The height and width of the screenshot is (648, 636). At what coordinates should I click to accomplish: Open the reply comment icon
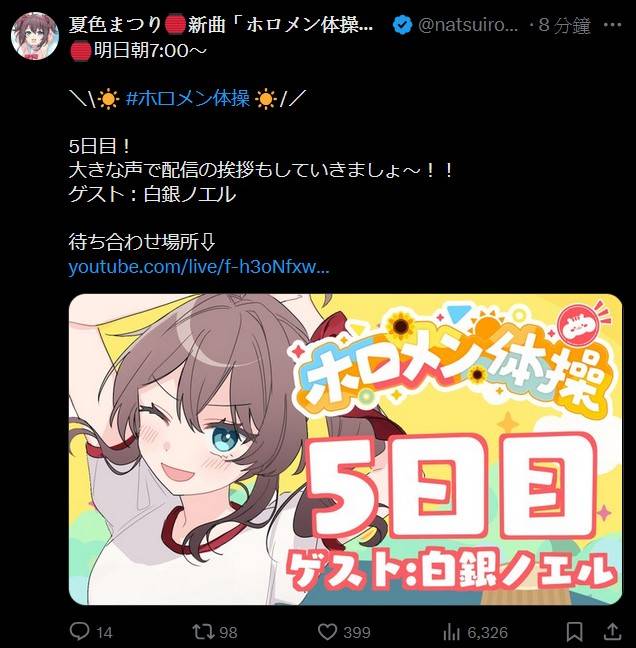79,631
